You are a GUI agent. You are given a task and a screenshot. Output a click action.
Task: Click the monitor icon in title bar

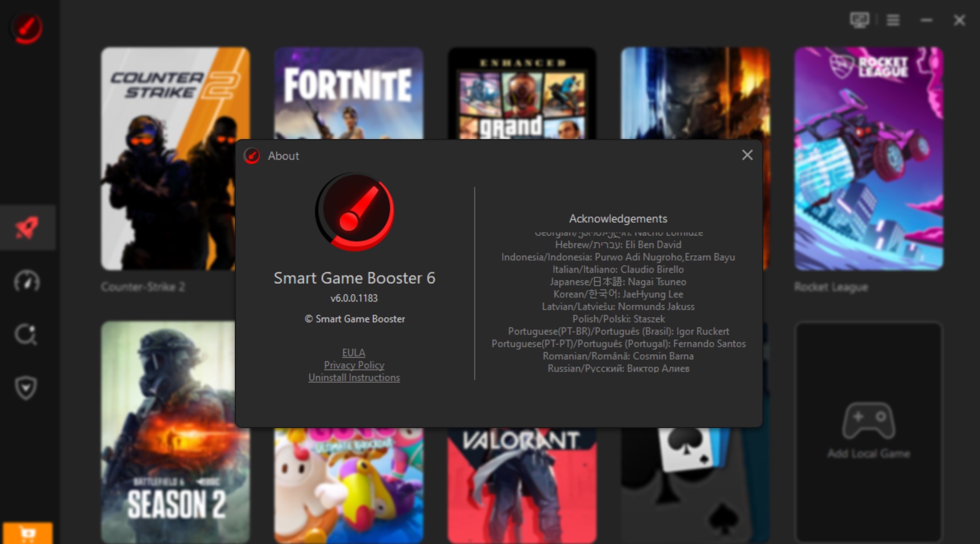click(859, 20)
